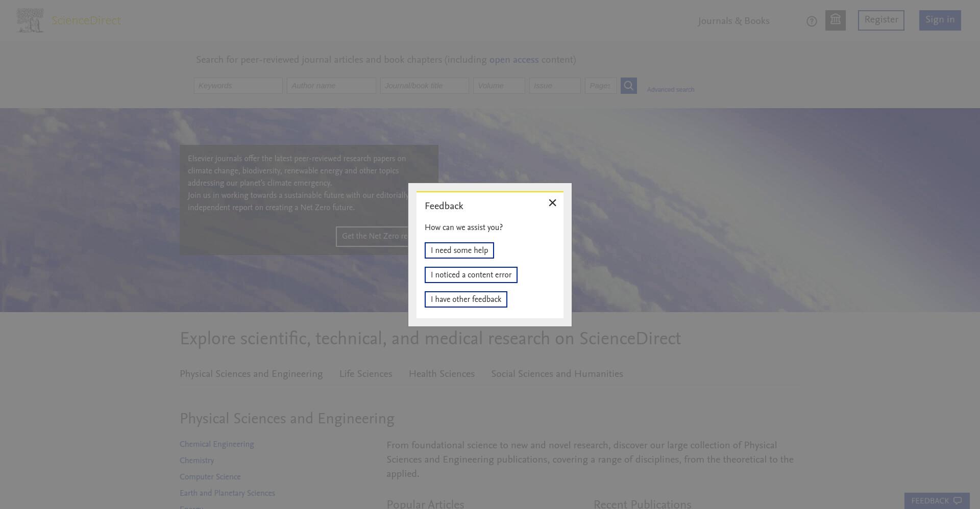Viewport: 980px width, 509px height.
Task: Click the speech bubble icon on FEEDBACK
Action: 958,501
